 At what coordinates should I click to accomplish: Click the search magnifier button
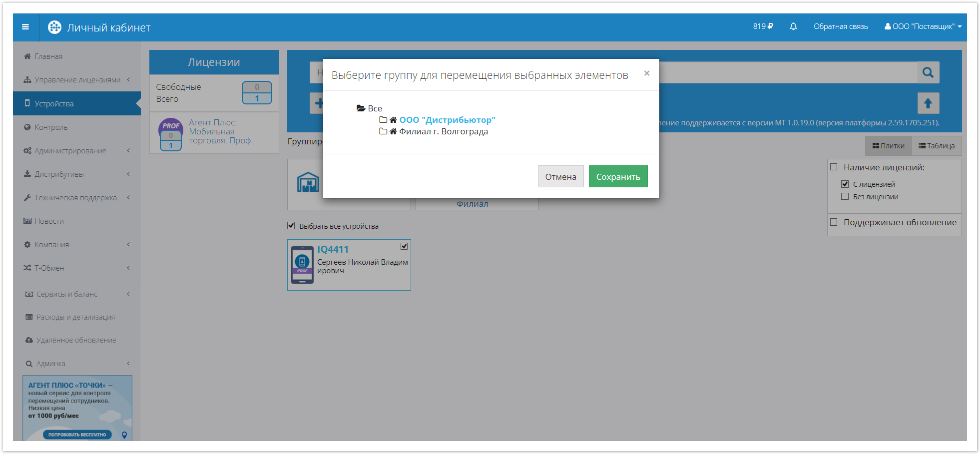pos(928,73)
